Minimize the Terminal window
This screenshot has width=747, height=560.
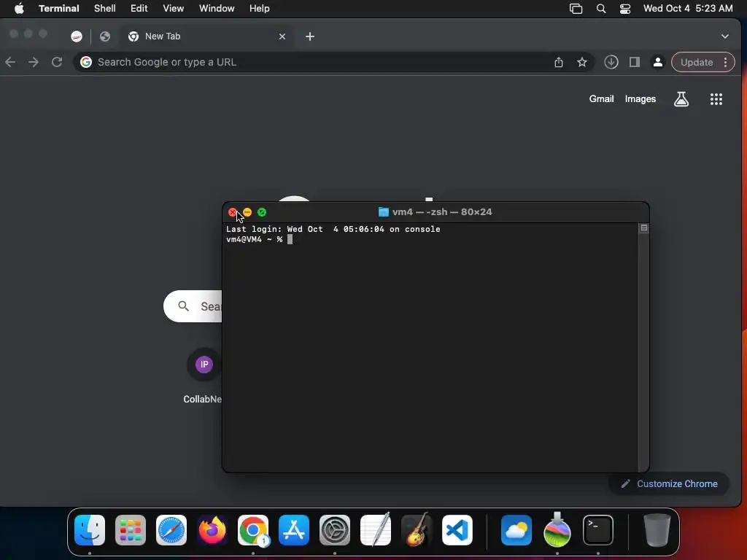pos(247,212)
